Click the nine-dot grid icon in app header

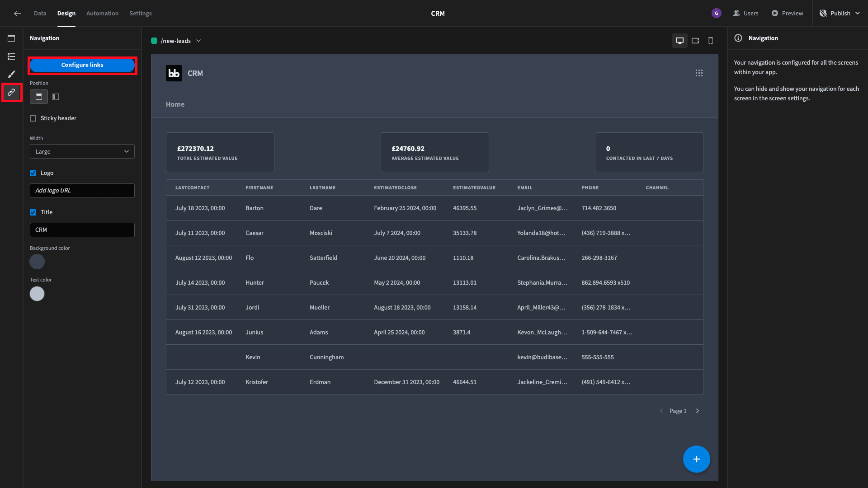[699, 73]
